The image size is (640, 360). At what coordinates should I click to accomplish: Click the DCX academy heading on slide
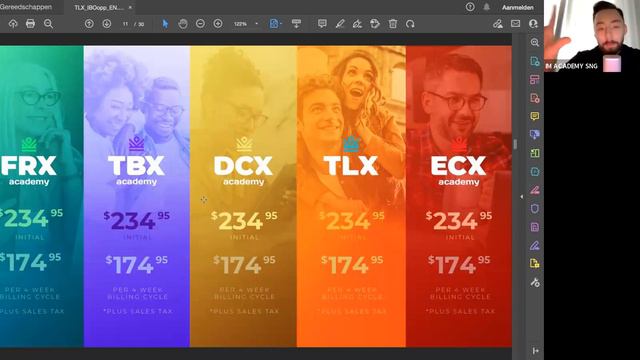(243, 170)
